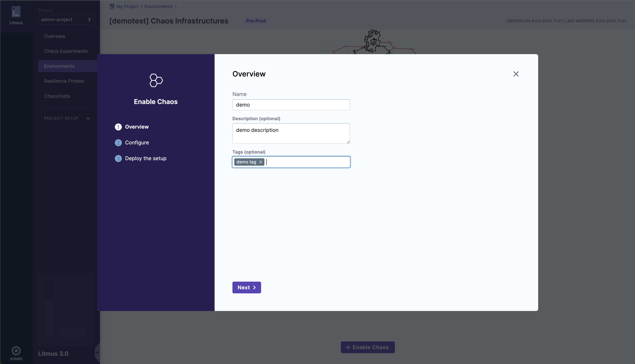The image size is (635, 364).
Task: Select step 1 Overview circle
Action: coord(118,127)
